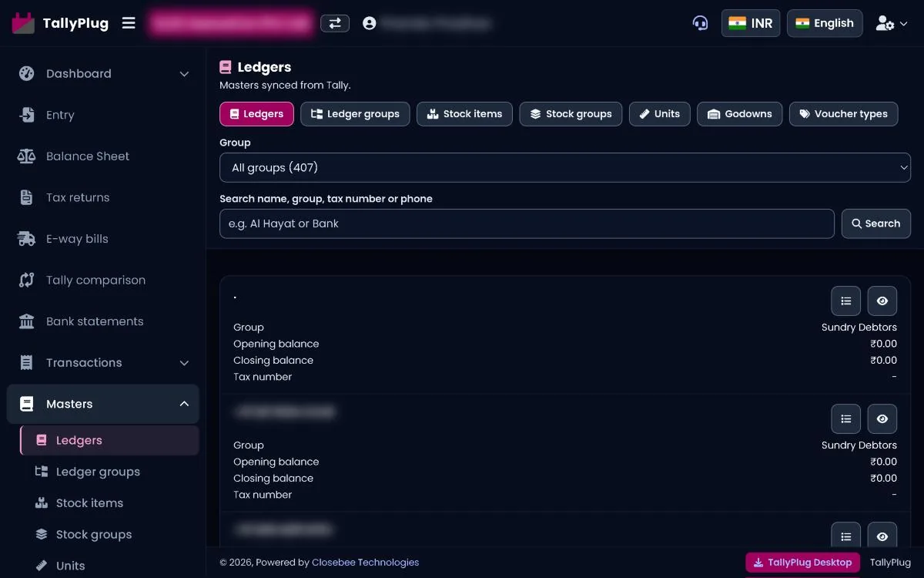This screenshot has width=924, height=578.
Task: Click the TallyPlug logo
Action: pyautogui.click(x=60, y=23)
